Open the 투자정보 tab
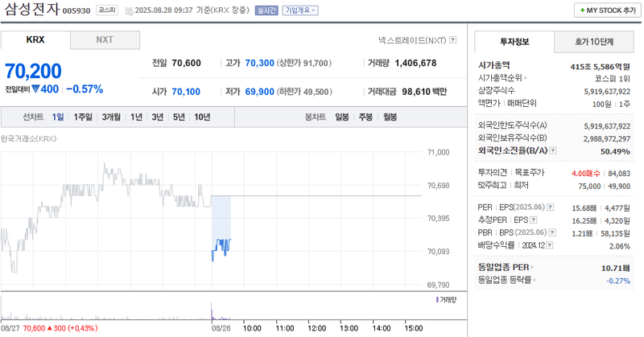This screenshot has height=337, width=644. tap(514, 42)
